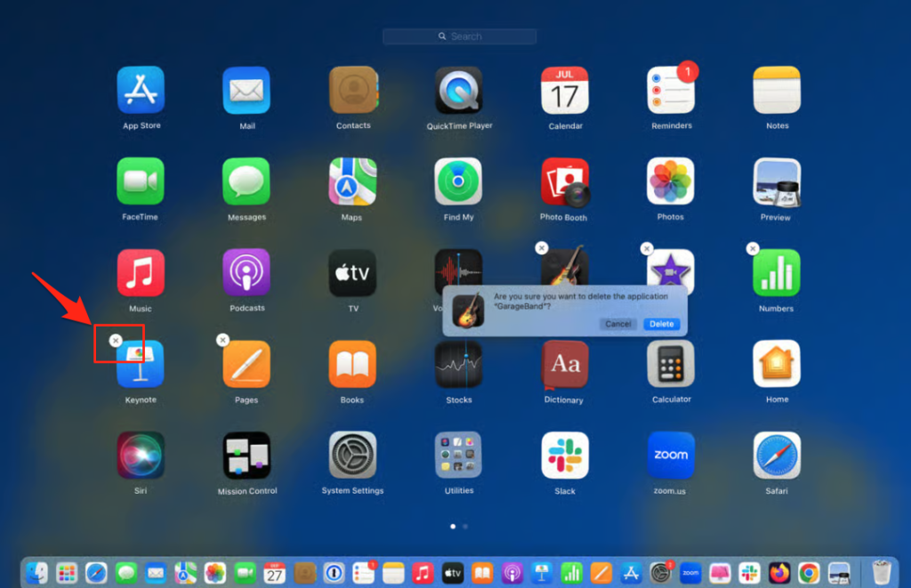Open Slack from Launchpad grid
Screen dimensions: 911x588
pos(564,455)
